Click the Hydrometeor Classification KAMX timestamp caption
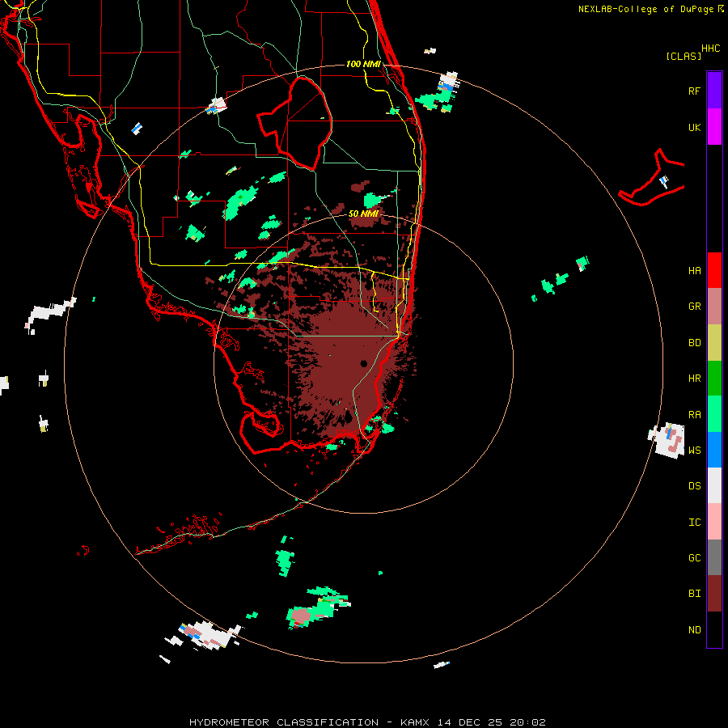728x728 pixels. point(367,722)
